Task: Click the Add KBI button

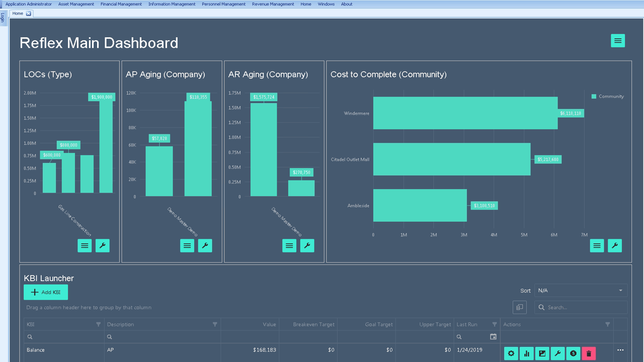Action: pos(45,292)
